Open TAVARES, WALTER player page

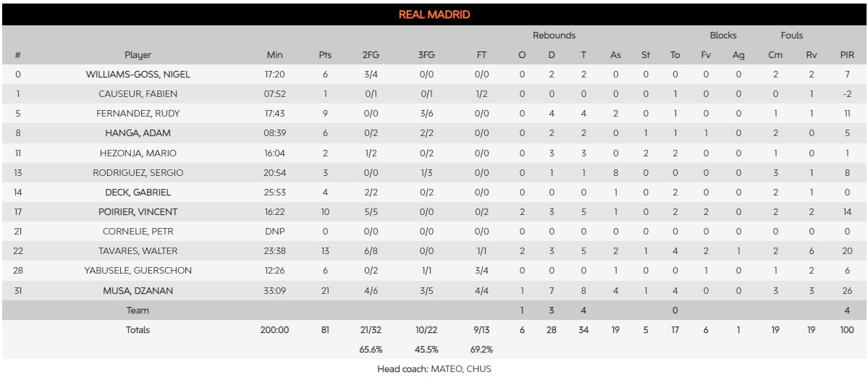pyautogui.click(x=138, y=250)
